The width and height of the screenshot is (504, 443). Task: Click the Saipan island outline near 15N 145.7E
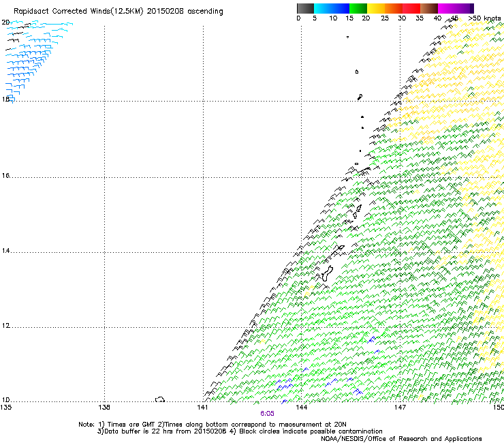[x=359, y=209]
